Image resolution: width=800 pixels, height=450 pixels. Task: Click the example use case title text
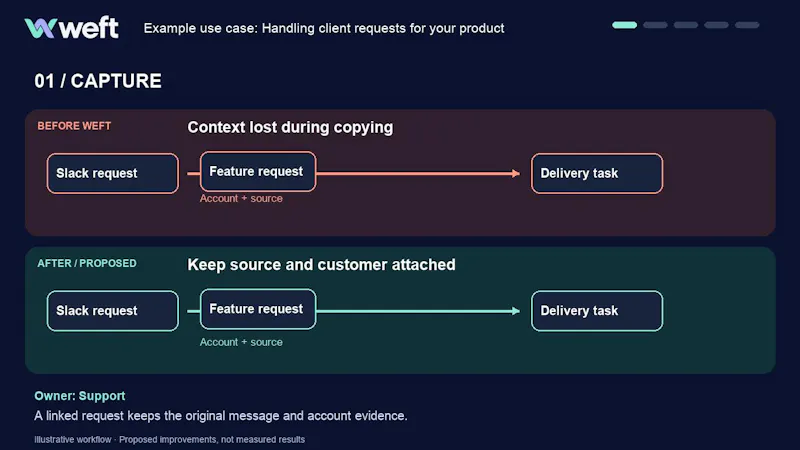pos(324,28)
